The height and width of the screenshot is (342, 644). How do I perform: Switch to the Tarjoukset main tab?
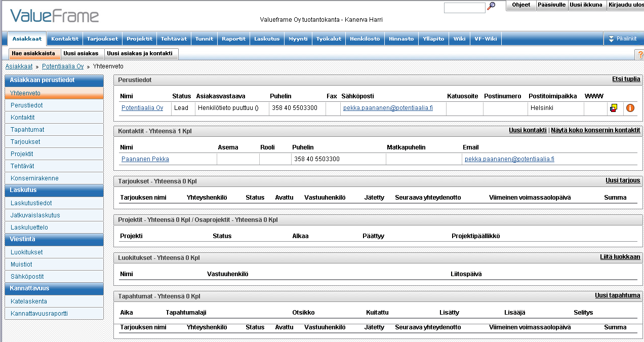click(x=102, y=39)
